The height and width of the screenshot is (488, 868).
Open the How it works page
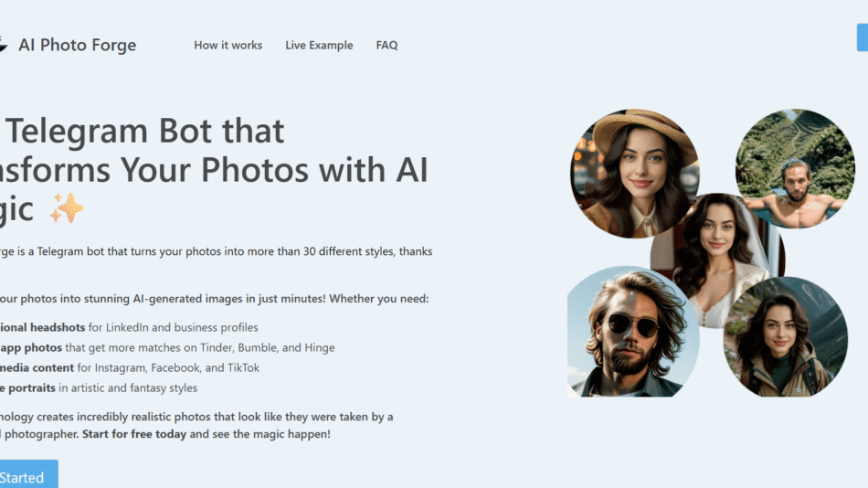pos(228,46)
